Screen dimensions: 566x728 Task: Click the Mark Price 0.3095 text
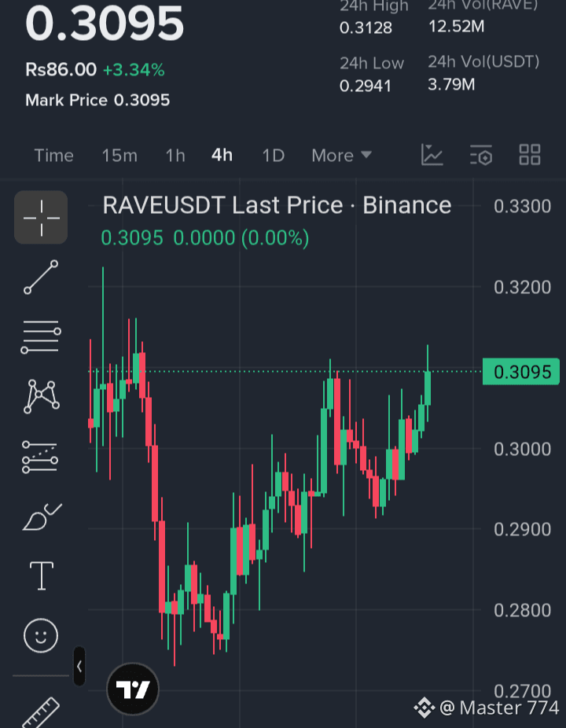pos(97,100)
